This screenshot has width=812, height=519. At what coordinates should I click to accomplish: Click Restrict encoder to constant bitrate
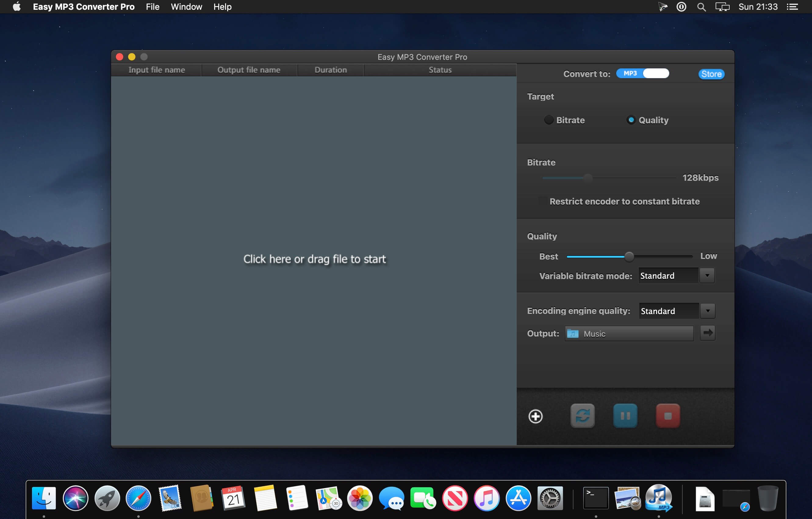coord(624,201)
